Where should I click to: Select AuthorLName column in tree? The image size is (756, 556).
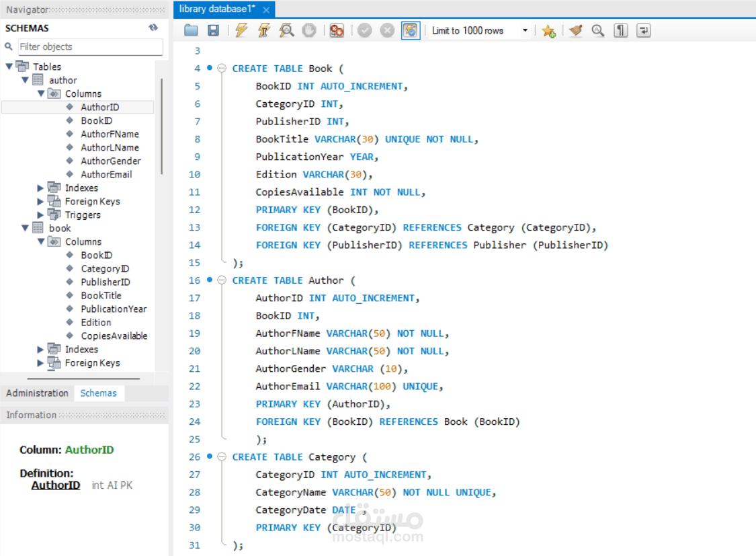110,147
